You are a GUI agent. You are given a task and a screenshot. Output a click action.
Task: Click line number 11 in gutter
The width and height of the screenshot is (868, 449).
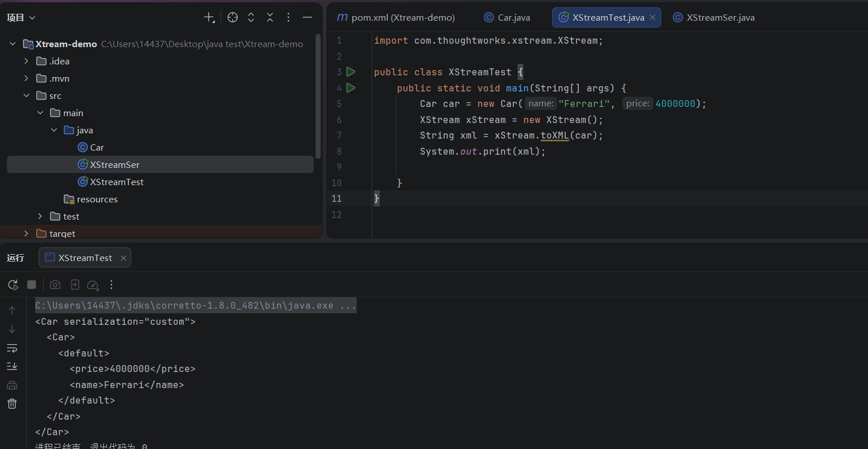click(x=337, y=199)
